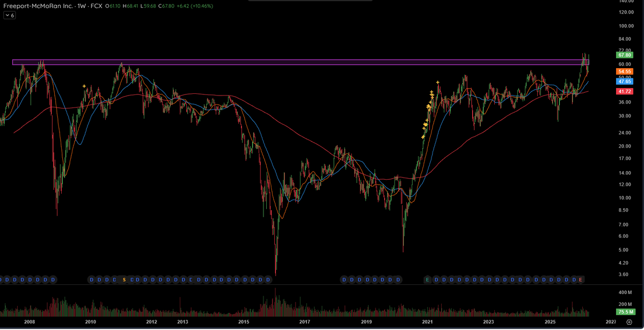Screen dimensions: 644x330
Task: Click the red E upcoming earnings marker
Action: click(580, 280)
